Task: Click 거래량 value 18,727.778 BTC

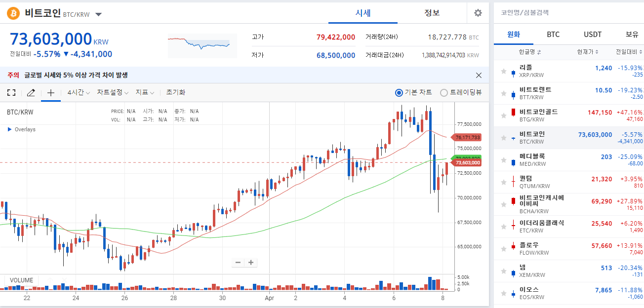Action: (453, 37)
